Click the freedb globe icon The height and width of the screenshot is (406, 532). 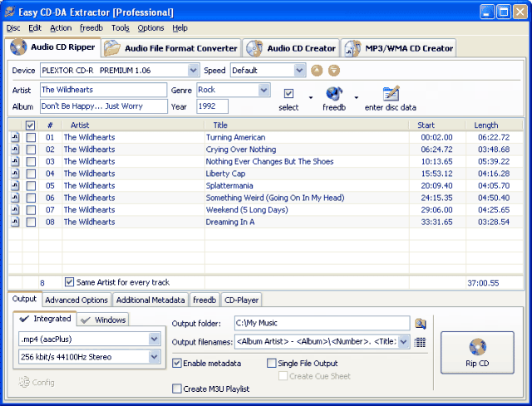pyautogui.click(x=334, y=94)
